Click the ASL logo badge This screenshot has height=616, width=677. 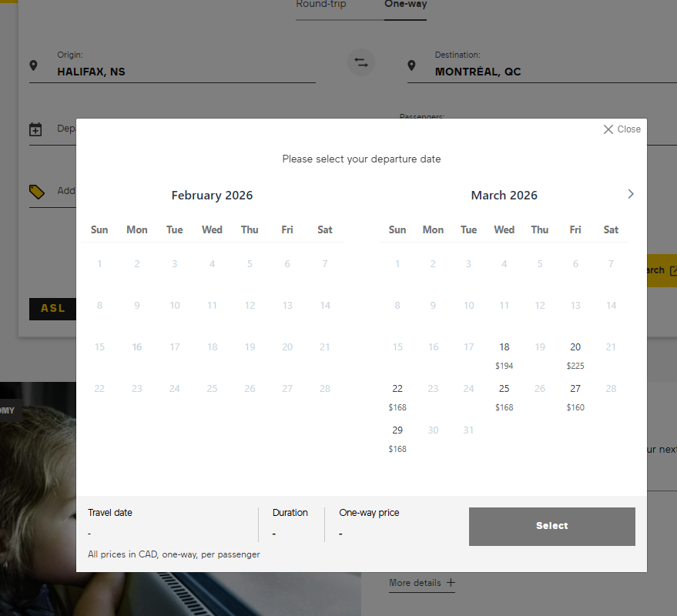[x=52, y=308]
